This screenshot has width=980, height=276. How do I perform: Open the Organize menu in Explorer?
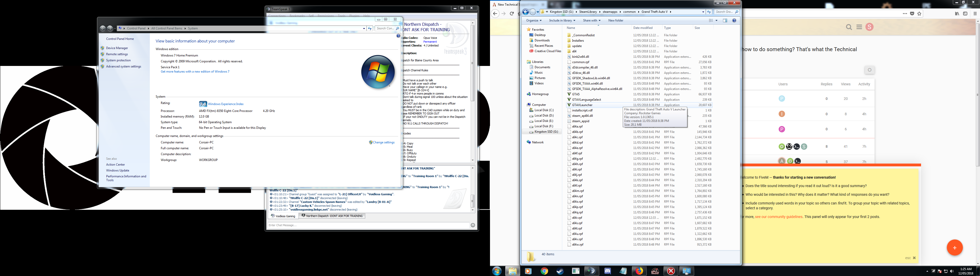pos(534,21)
